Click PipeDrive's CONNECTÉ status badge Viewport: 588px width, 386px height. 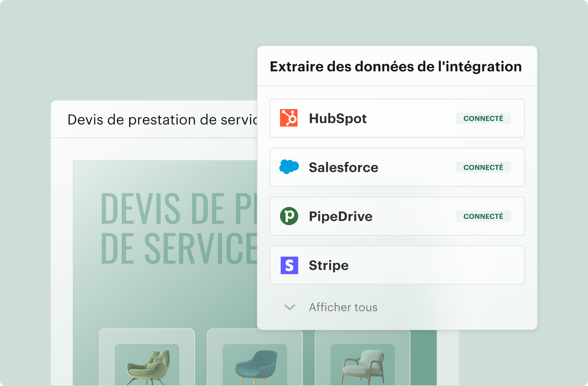483,216
